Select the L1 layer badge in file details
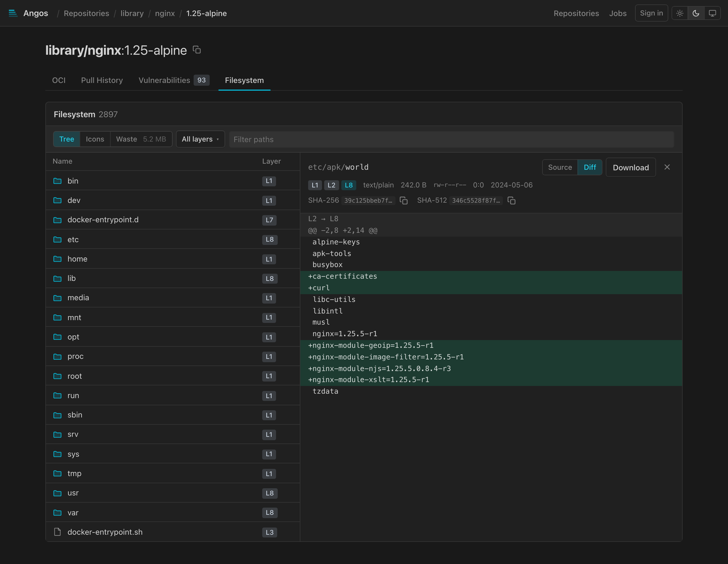This screenshot has width=728, height=564. (315, 185)
